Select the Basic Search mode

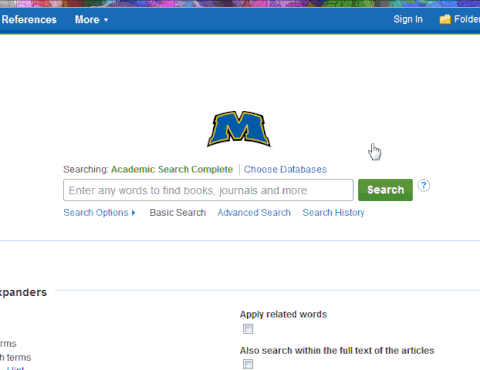(178, 213)
